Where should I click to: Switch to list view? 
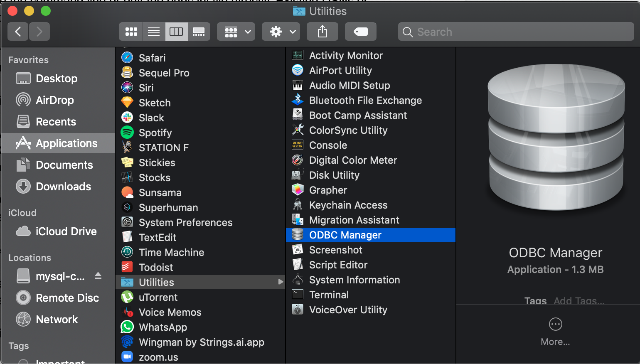click(x=154, y=32)
